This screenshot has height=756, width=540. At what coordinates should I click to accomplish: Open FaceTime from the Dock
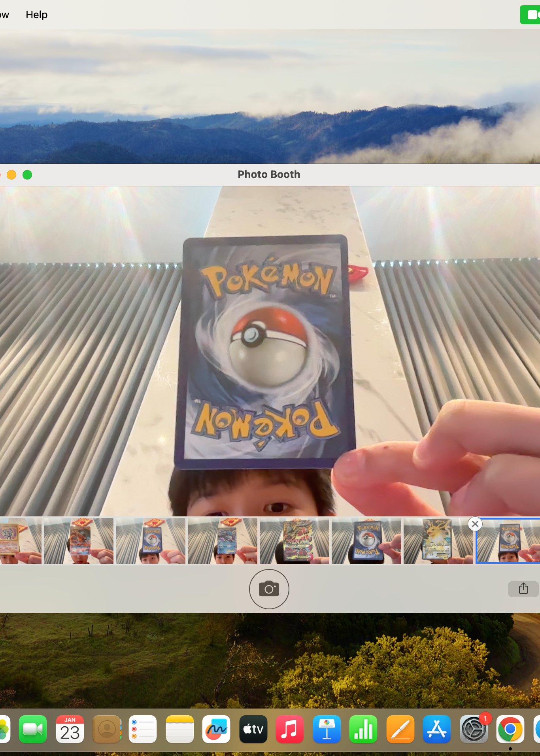click(33, 730)
